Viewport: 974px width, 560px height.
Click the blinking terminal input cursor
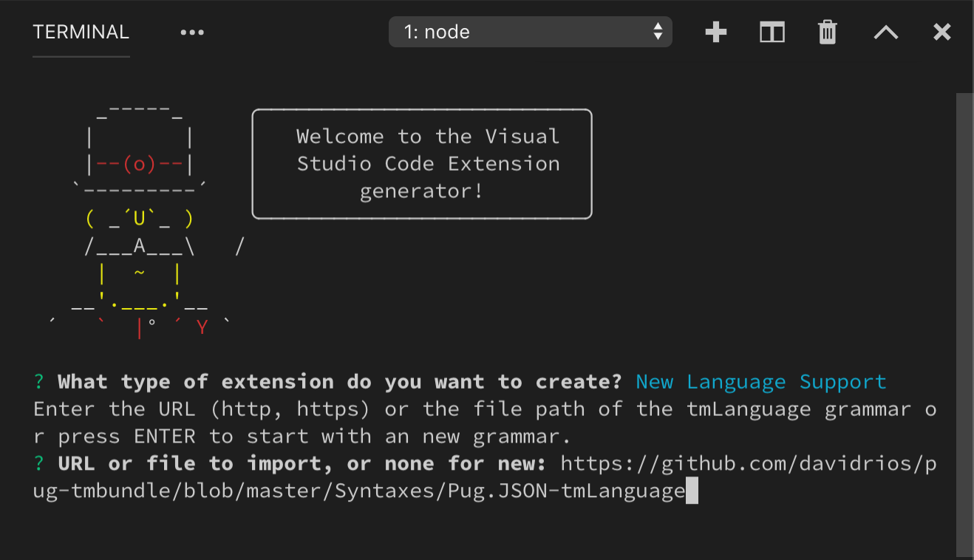coord(692,490)
